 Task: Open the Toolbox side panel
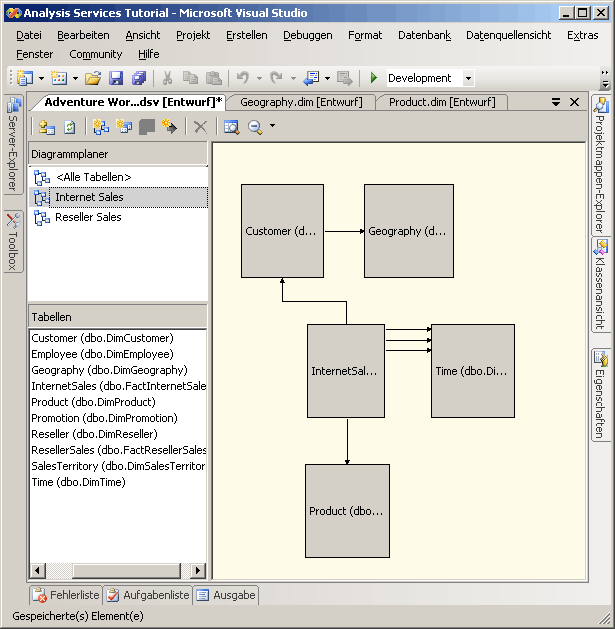pos(13,240)
